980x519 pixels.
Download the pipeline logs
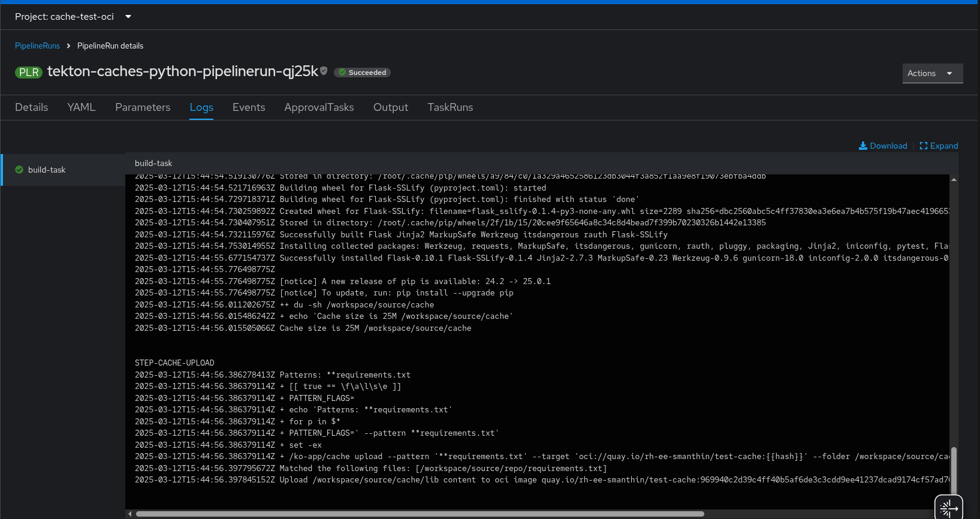(883, 146)
